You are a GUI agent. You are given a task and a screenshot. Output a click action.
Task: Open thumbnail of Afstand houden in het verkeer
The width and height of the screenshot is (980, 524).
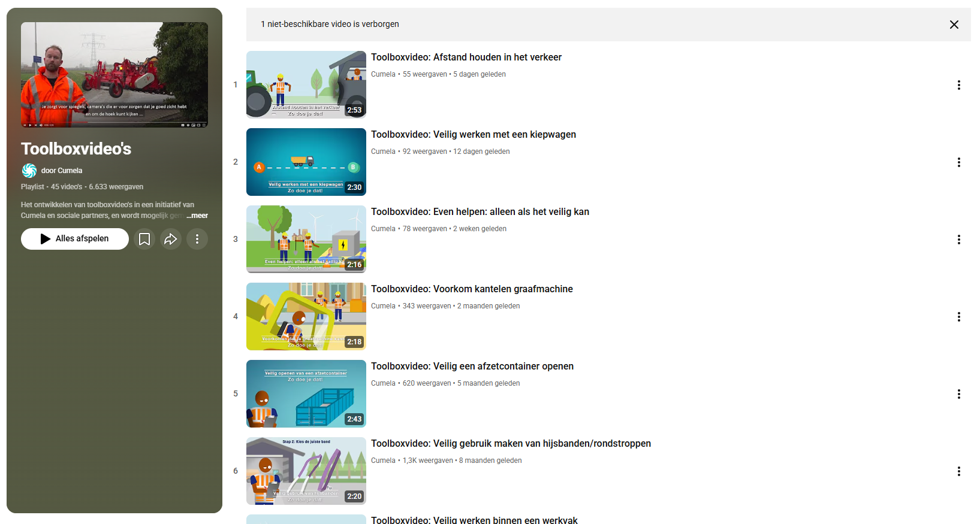(306, 84)
